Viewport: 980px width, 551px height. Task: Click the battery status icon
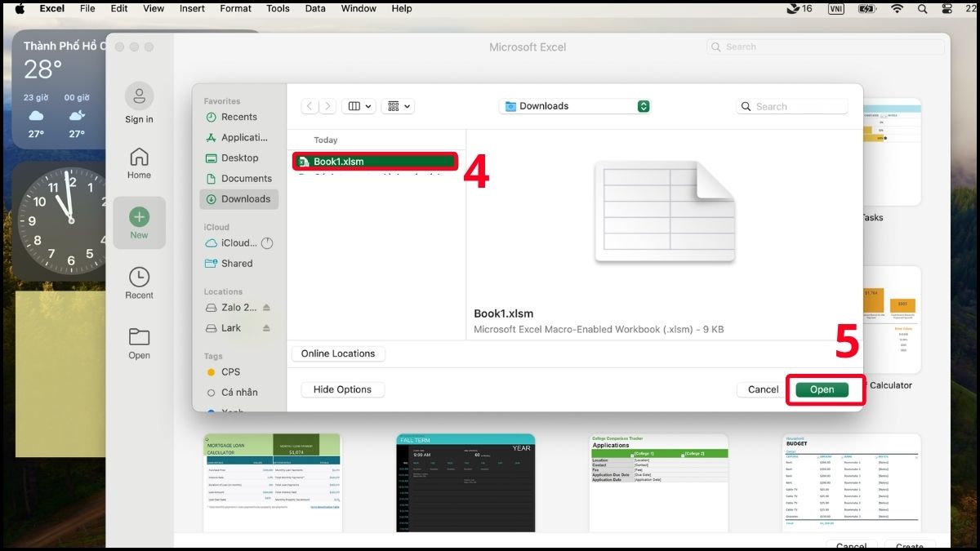[867, 8]
